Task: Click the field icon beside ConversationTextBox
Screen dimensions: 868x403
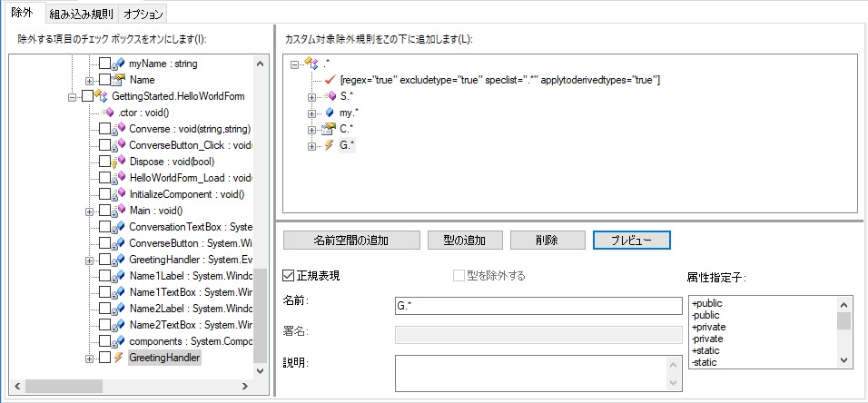Action: point(119,227)
